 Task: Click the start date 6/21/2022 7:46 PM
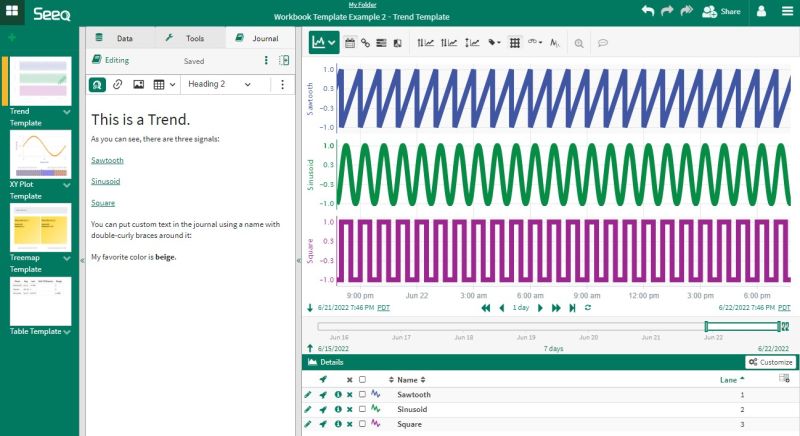pos(346,308)
